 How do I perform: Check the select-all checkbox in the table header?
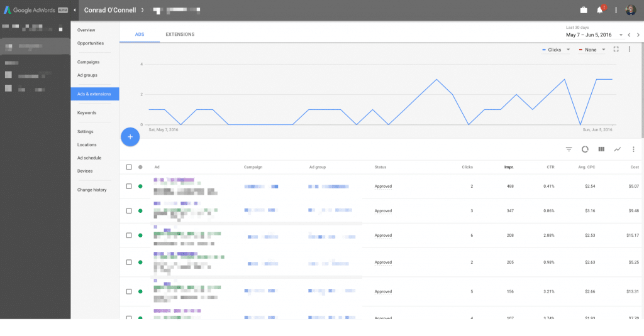point(129,167)
